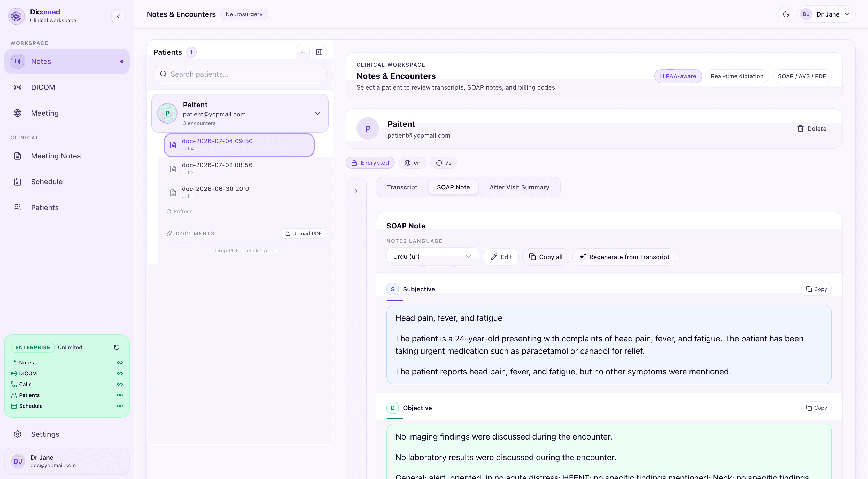
Task: Collapse the Paitent encounters list chevron
Action: [x=317, y=114]
